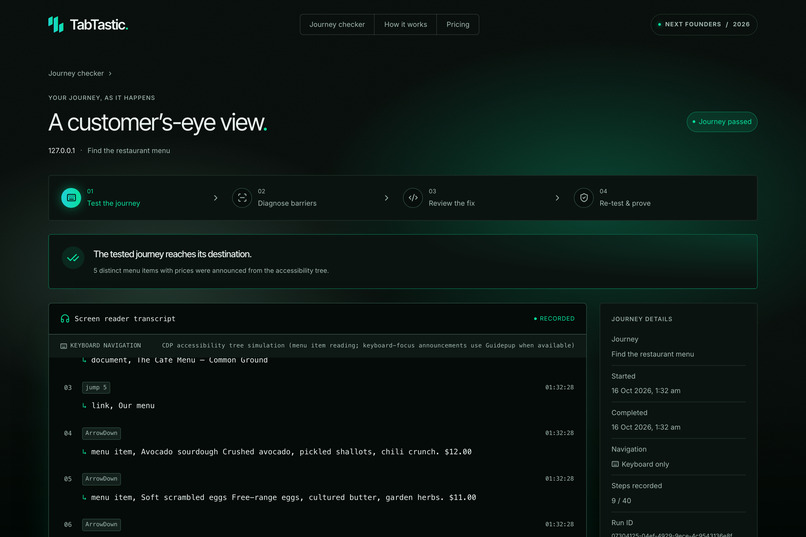Viewport: 806px width, 537px height.
Task: Click the 01:32:28 timestamp on step 03
Action: 559,387
